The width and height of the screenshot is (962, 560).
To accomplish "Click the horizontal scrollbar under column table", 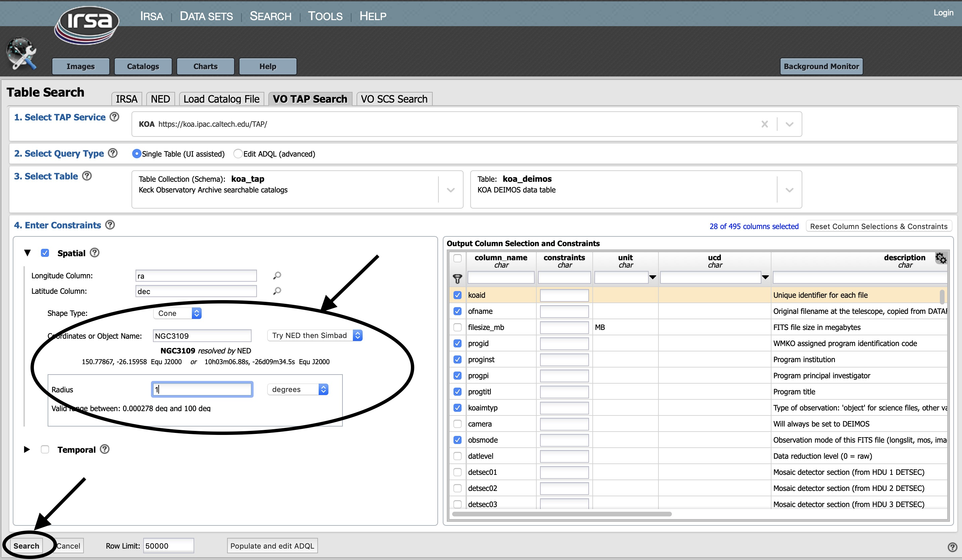I will click(x=561, y=514).
